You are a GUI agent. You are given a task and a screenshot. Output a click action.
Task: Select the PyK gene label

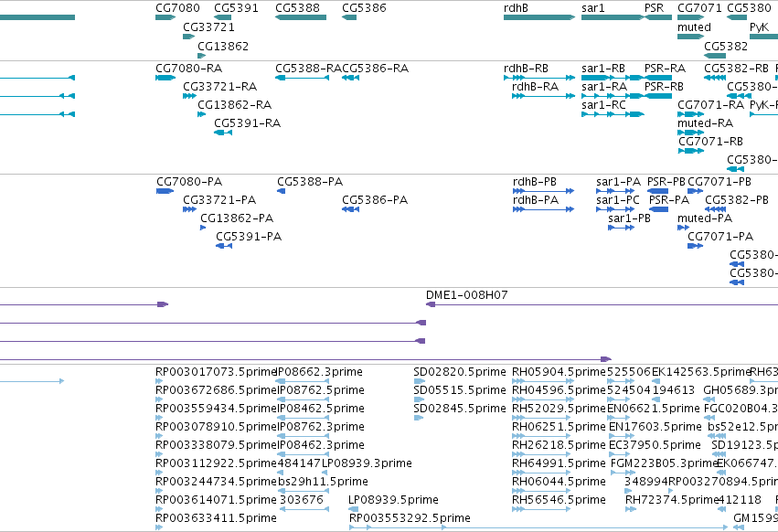click(x=759, y=27)
